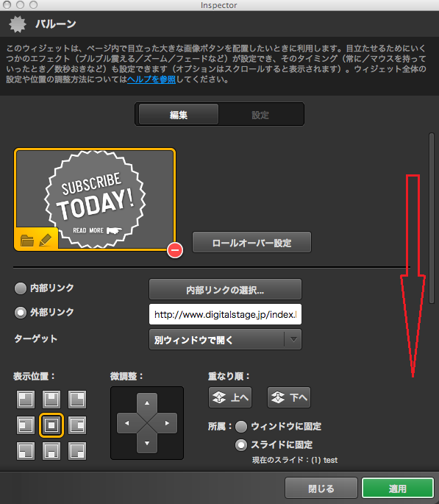Open the ヘルプを参照 link
The height and width of the screenshot is (504, 439).
151,79
